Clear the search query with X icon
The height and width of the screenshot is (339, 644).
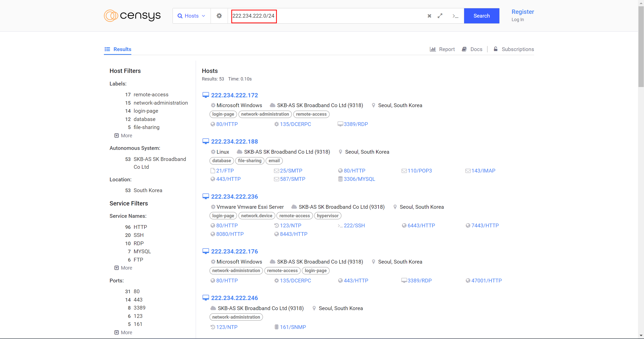click(429, 16)
